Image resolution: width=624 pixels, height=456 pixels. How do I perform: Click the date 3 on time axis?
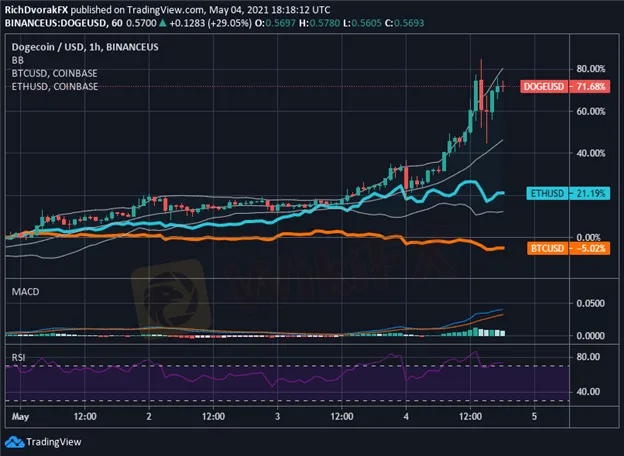pos(277,417)
